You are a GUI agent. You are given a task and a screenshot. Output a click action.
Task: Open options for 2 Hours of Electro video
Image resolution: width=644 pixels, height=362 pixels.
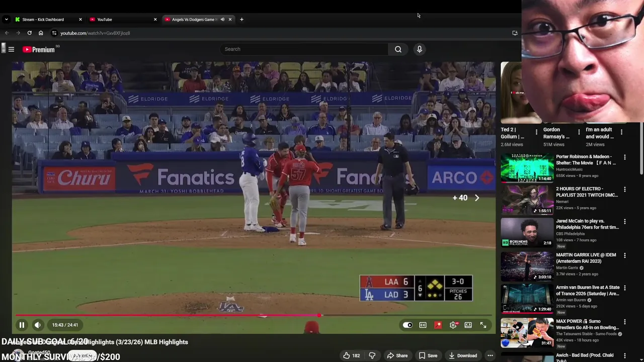point(625,190)
